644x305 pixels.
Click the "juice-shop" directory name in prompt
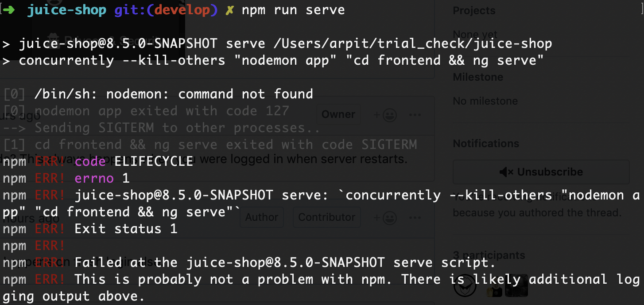(x=66, y=10)
